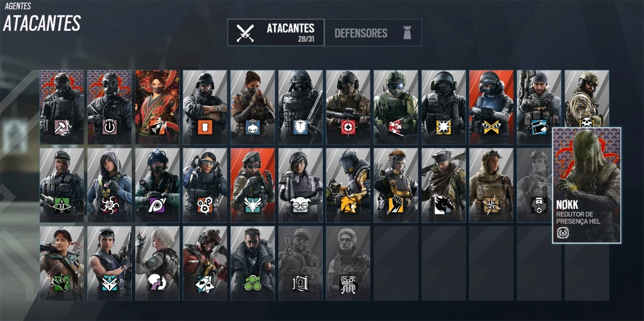Viewport: 644px width, 321px height.
Task: Select Nomad with the compass star icon
Action: [491, 185]
